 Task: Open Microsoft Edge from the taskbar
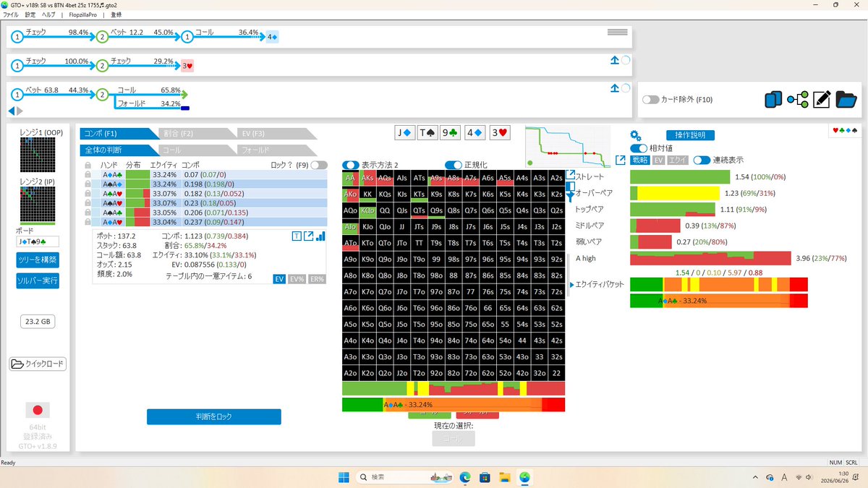465,477
